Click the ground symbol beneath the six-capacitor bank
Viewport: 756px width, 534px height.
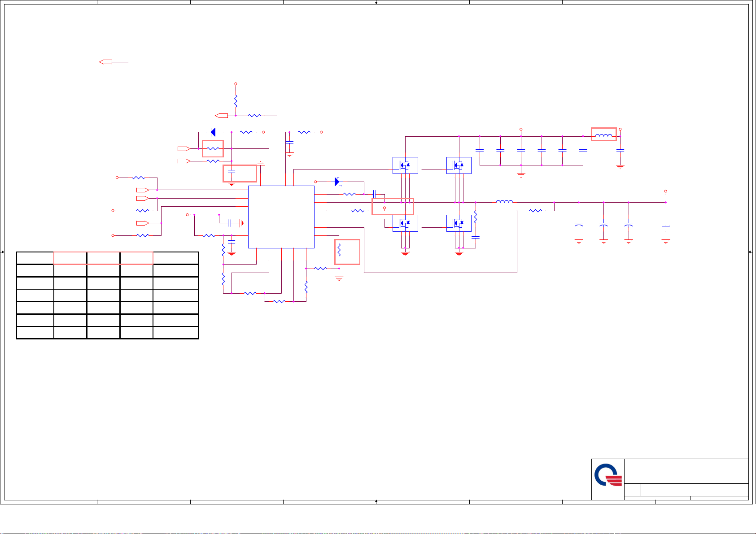pyautogui.click(x=521, y=175)
